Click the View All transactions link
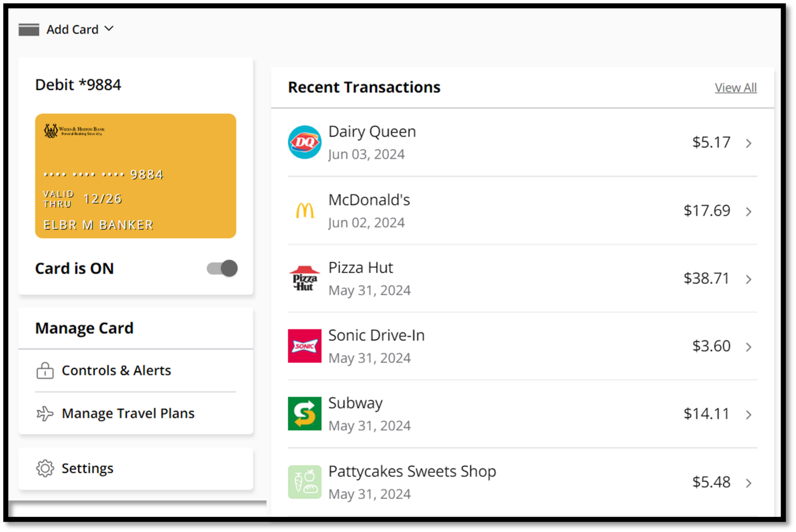This screenshot has width=796, height=532. coord(735,88)
